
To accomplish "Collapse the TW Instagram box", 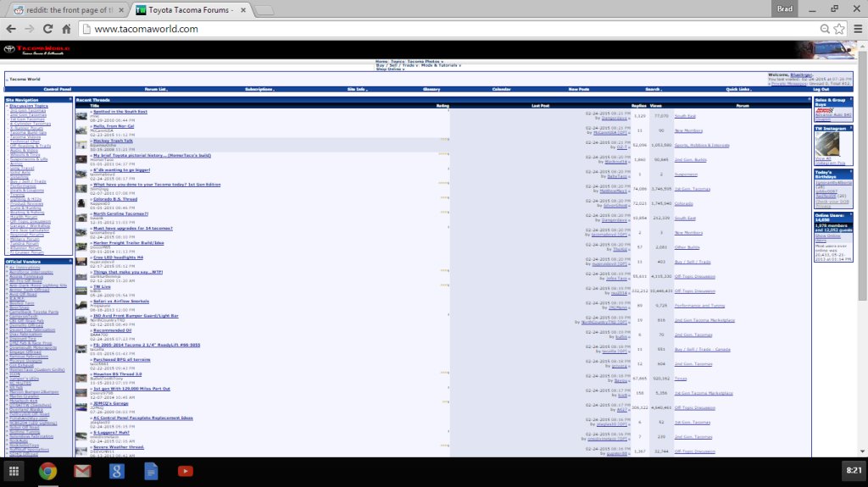I will 851,129.
